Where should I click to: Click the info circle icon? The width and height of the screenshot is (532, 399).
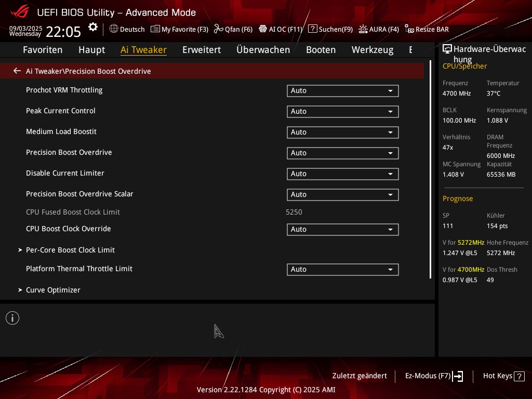pos(12,318)
